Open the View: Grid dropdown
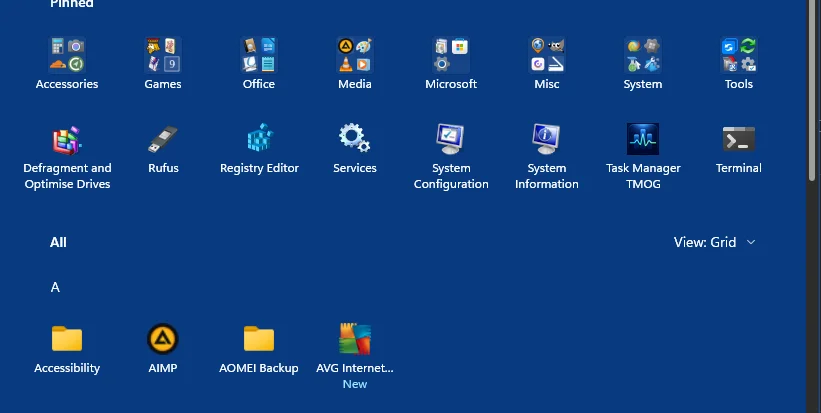 coord(714,242)
